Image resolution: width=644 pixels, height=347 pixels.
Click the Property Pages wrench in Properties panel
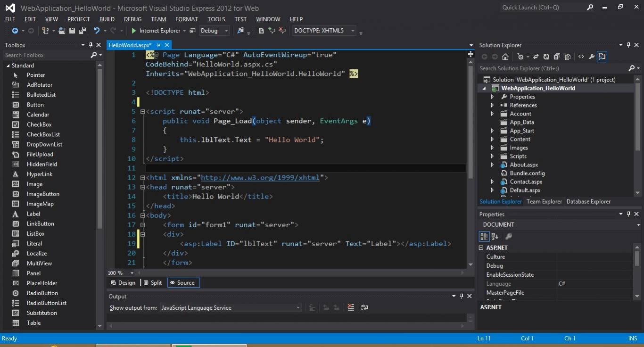click(x=508, y=236)
